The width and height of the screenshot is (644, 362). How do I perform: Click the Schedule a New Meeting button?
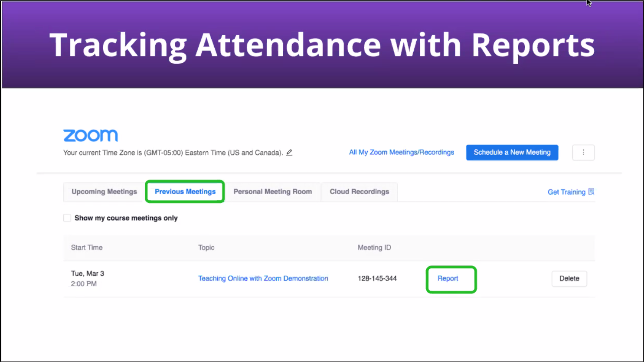click(x=512, y=153)
